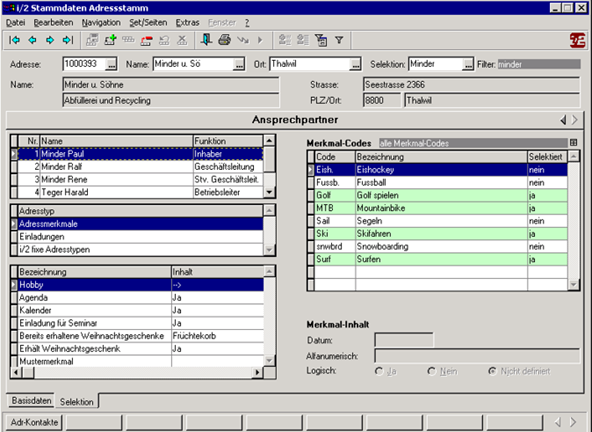Click the red delete record icon
592x432 pixels.
click(x=146, y=40)
